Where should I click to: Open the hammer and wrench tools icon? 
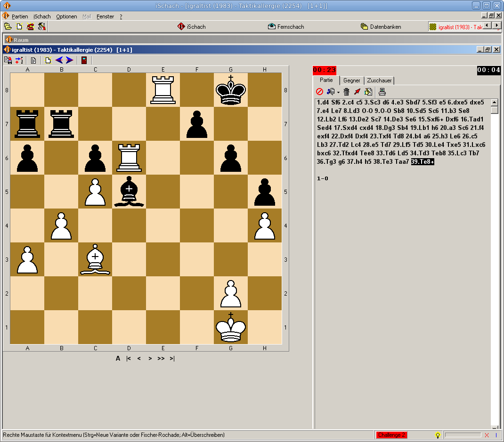(42, 27)
